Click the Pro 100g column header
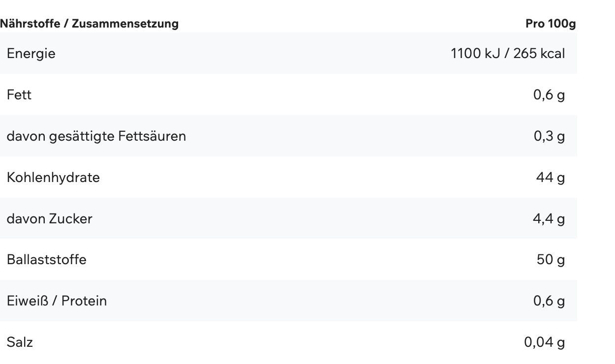The height and width of the screenshot is (364, 615). [x=550, y=24]
